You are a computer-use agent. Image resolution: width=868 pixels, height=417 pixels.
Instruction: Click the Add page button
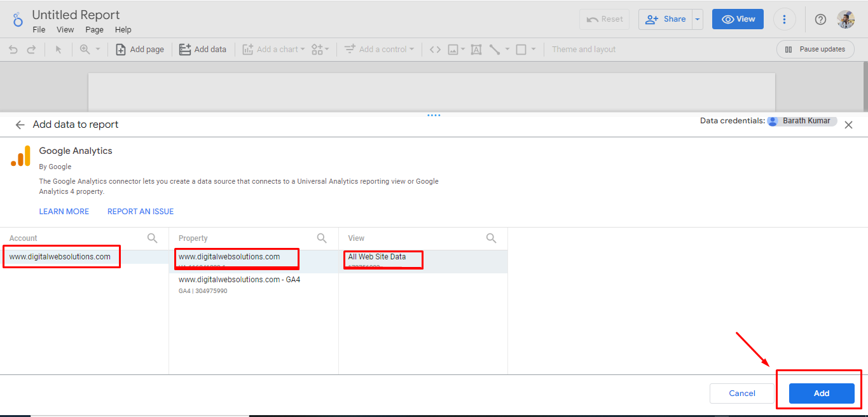point(140,50)
